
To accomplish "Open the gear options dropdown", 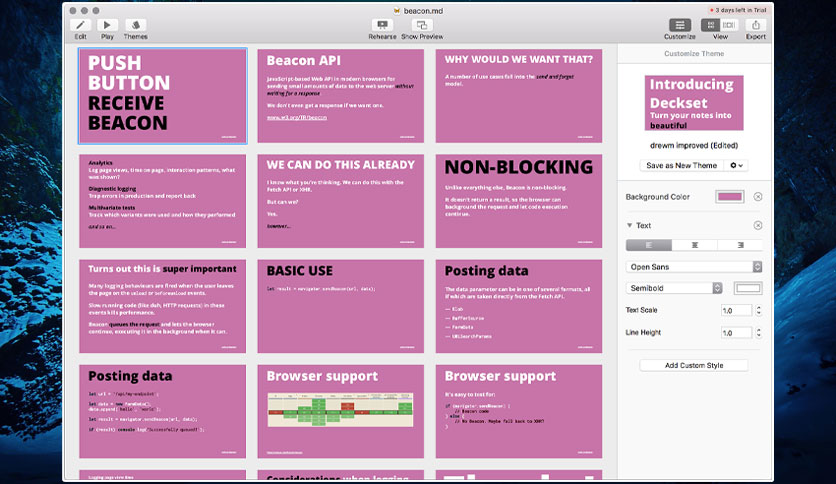I will pos(736,165).
